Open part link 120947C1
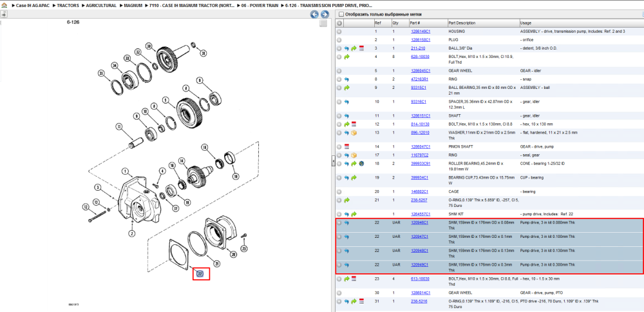Viewport: 644px width, 312px height. [419, 237]
